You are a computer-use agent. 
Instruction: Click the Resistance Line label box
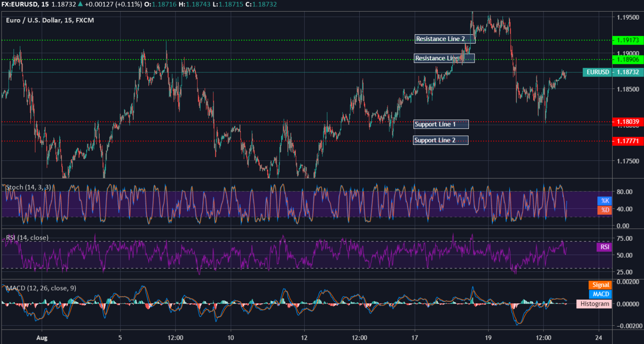coord(444,58)
